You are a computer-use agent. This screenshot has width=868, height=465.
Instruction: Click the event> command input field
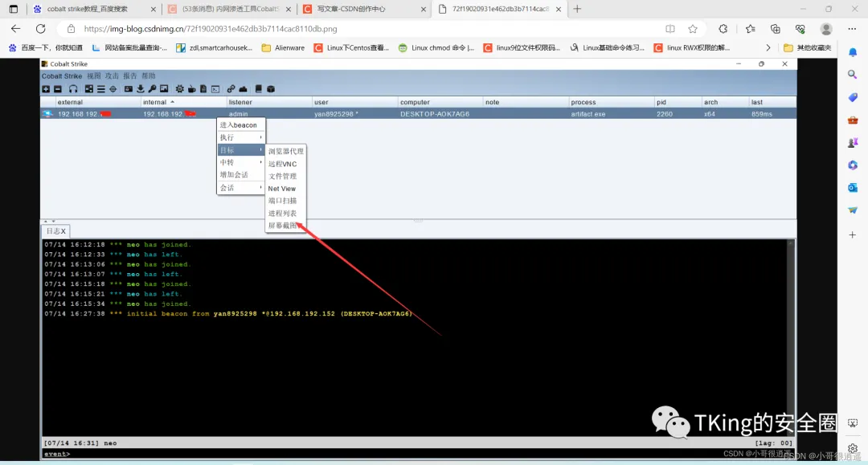418,454
